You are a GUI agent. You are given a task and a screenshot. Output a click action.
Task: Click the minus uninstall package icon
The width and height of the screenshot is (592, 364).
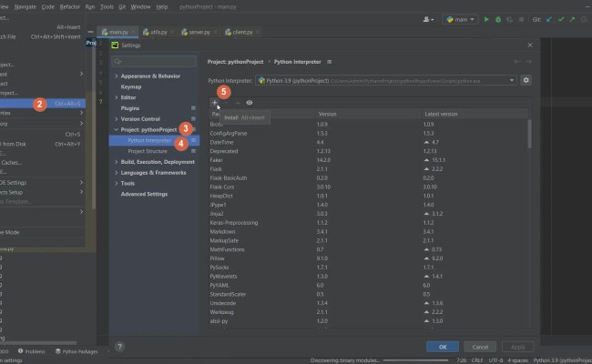[x=226, y=103]
